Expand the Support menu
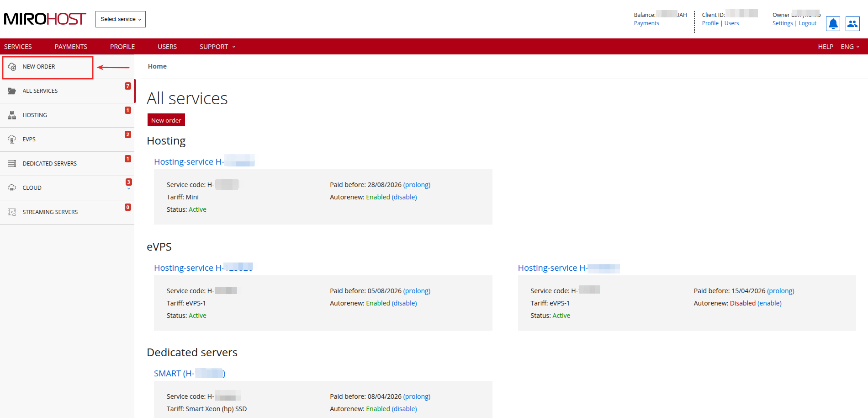Screen dimensions: 868x418 [x=217, y=47]
